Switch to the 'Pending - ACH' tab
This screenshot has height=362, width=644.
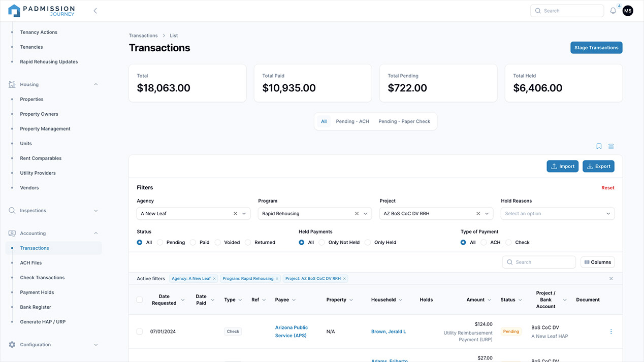coord(352,122)
